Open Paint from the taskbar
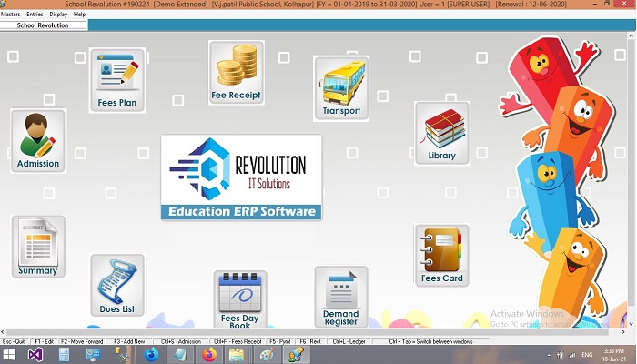Image resolution: width=637 pixels, height=364 pixels. click(x=267, y=355)
